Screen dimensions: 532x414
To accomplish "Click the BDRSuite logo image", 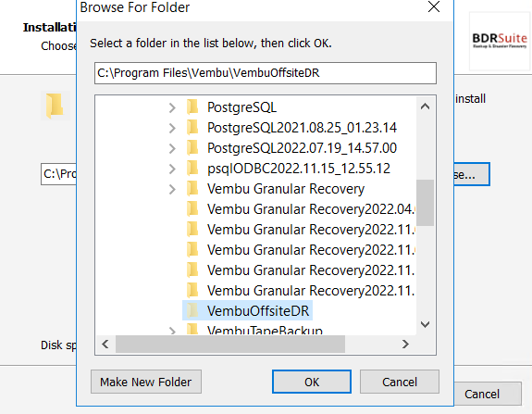I will pyautogui.click(x=500, y=41).
